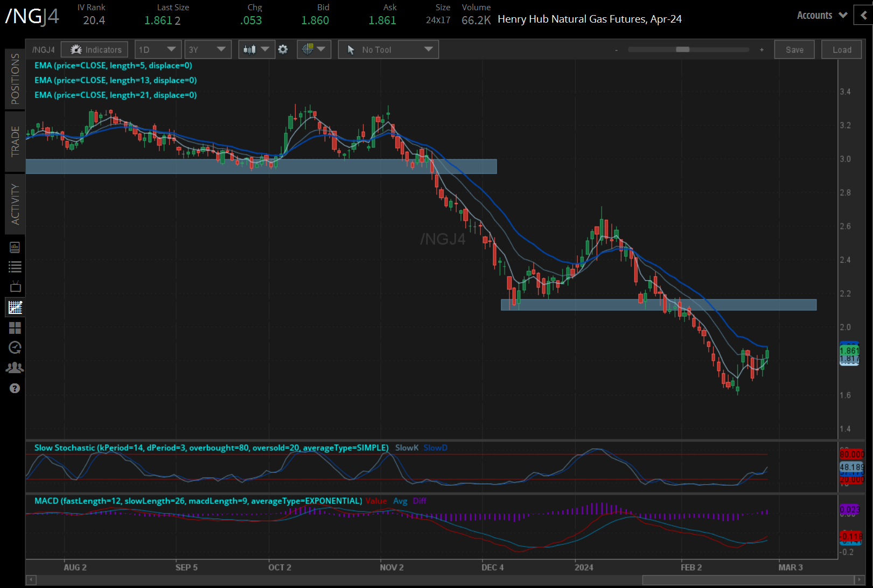Expand the 1D timeframe dropdown

click(x=157, y=50)
